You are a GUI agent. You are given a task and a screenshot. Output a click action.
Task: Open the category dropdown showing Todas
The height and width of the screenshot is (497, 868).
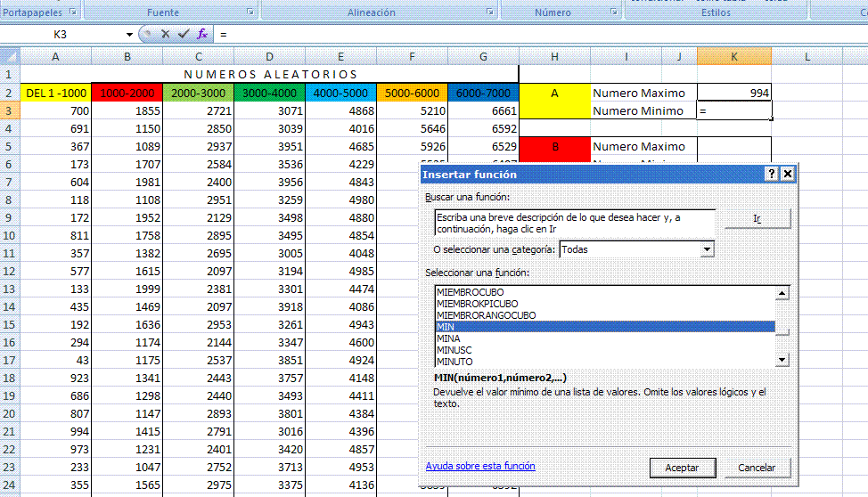pos(707,249)
